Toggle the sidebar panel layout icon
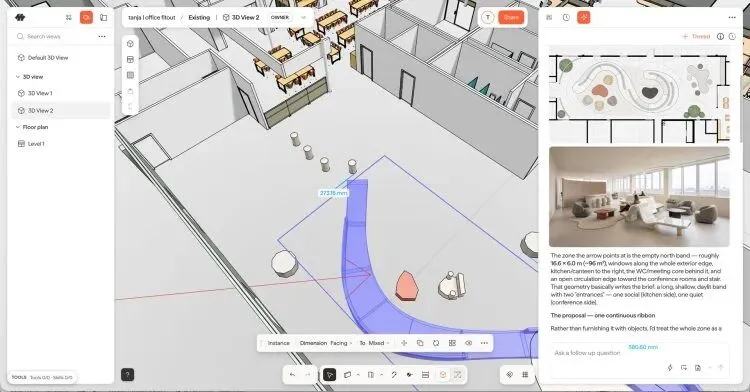Image resolution: width=750 pixels, height=392 pixels. point(104,17)
